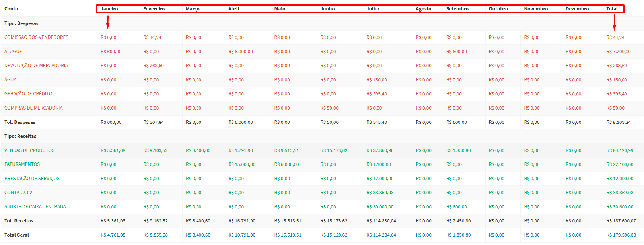Screen dimensions: 644x245
Task: Click the Conta column header
Action: [x=11, y=9]
